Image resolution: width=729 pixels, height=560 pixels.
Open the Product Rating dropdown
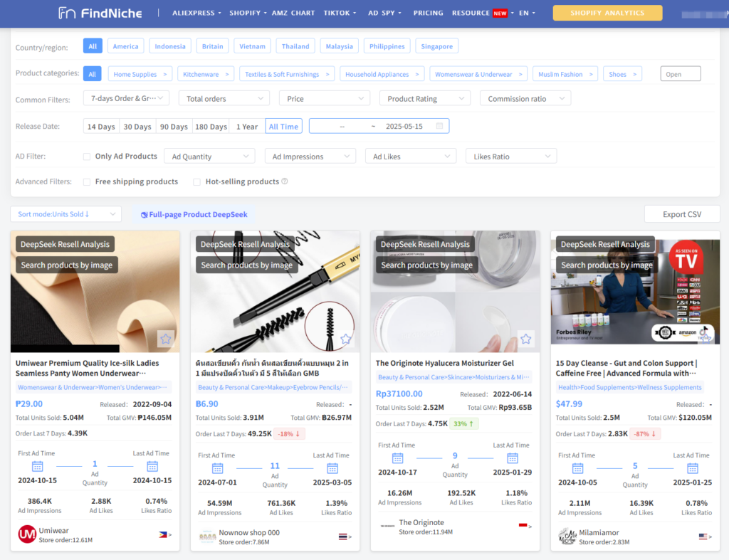click(x=425, y=98)
